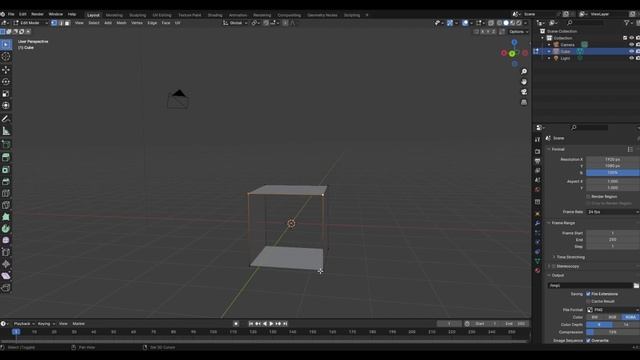Collapse the Format panel

[x=558, y=149]
